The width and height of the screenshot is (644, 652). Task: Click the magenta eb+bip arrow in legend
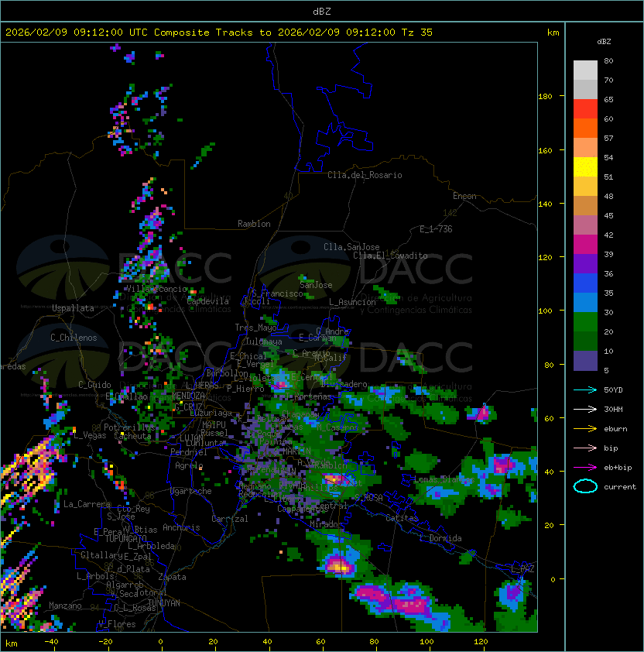(585, 468)
